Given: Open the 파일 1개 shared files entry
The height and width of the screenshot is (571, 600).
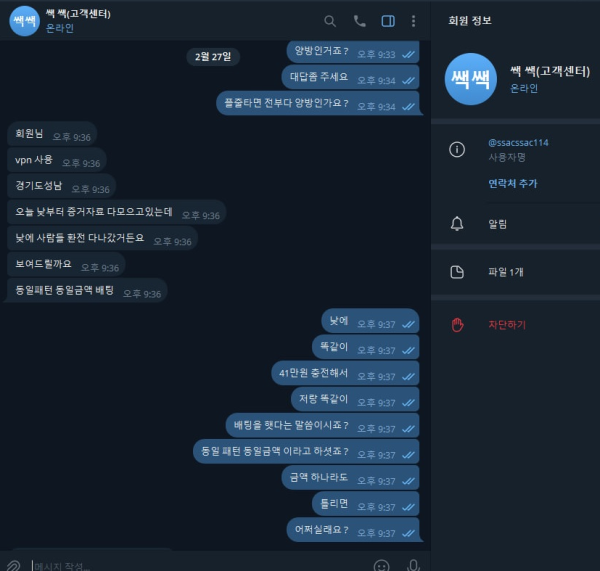Looking at the screenshot, I should point(515,272).
